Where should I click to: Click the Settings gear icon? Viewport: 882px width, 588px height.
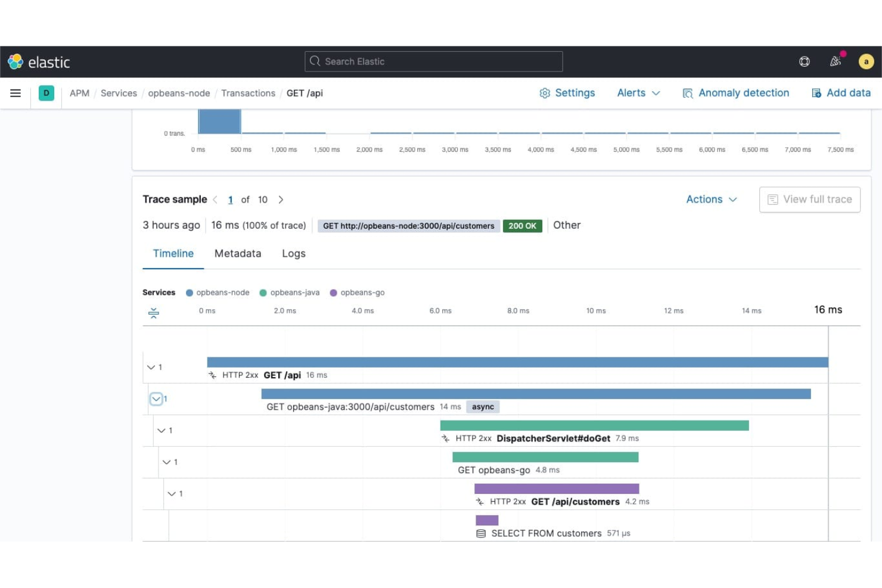click(545, 93)
